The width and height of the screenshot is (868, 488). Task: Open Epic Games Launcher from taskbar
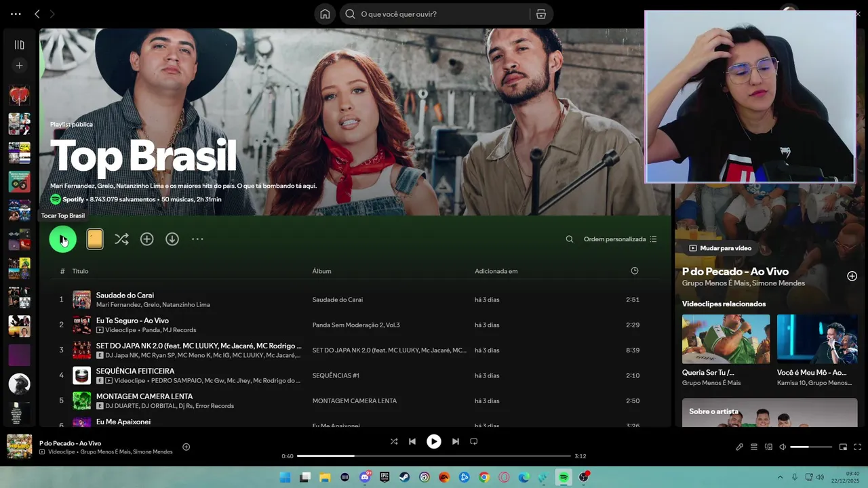(x=384, y=477)
